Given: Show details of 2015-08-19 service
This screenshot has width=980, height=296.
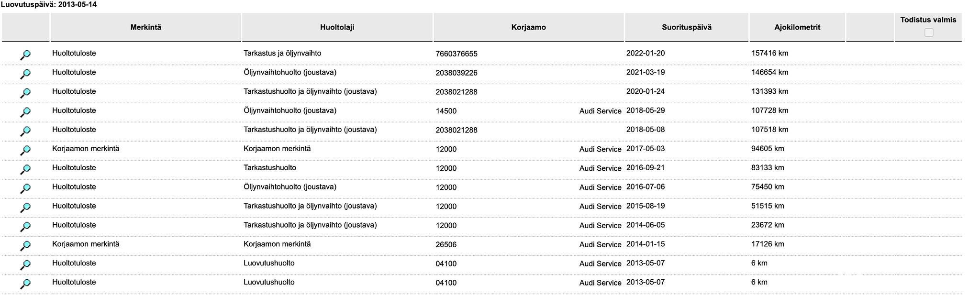Looking at the screenshot, I should pyautogui.click(x=25, y=208).
